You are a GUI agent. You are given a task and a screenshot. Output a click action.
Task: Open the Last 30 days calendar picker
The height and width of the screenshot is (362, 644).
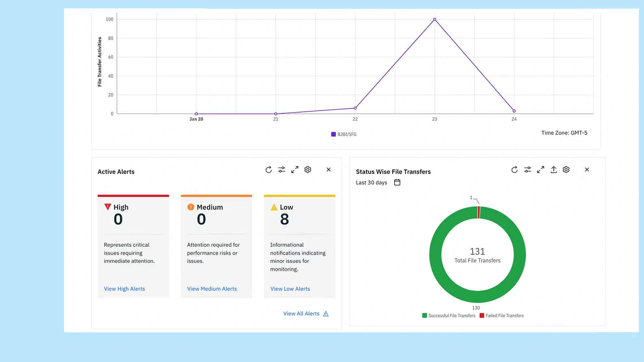397,182
